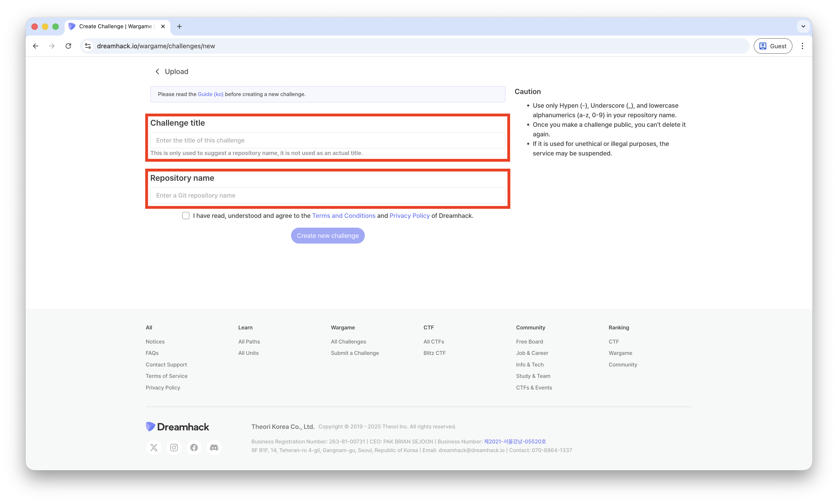The image size is (838, 504).
Task: Open the site information icon in the address bar
Action: 88,46
